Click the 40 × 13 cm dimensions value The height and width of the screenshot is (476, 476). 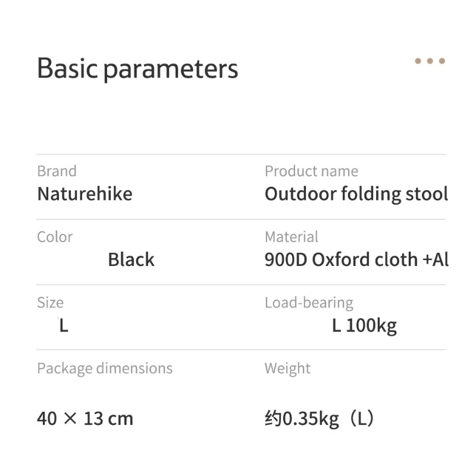[85, 418]
